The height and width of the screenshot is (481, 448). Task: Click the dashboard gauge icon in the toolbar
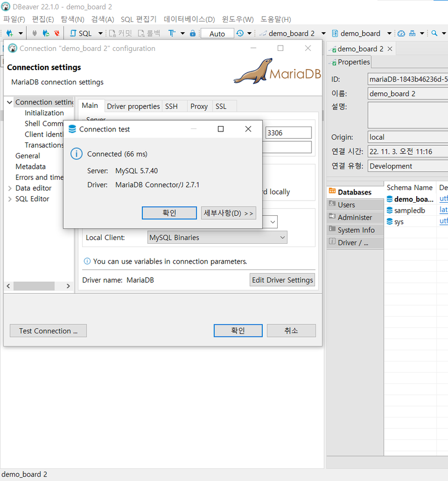coord(401,33)
